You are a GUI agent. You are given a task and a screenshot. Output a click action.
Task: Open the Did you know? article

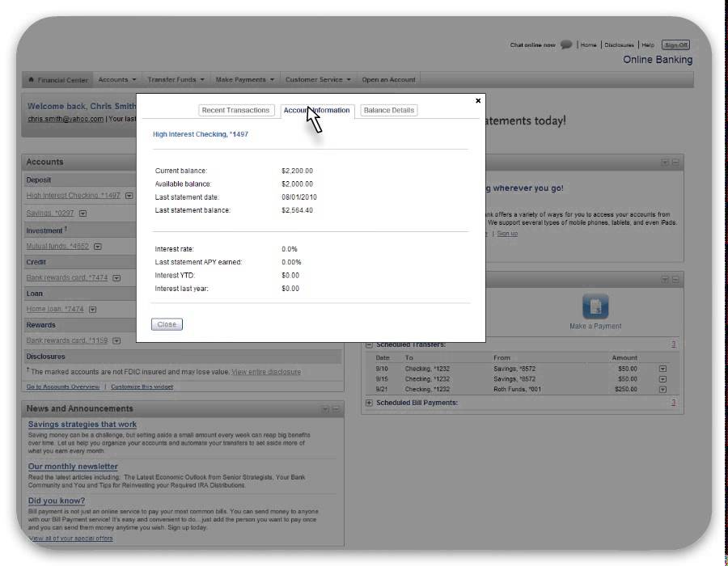click(56, 501)
